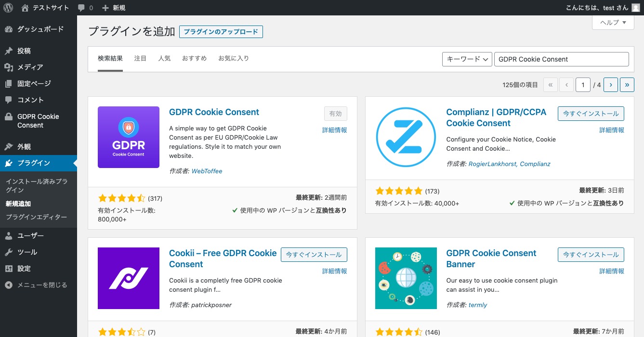The width and height of the screenshot is (644, 337).
Task: Open GDPR Cookie Consent purple plugin thumbnail
Action: click(129, 137)
